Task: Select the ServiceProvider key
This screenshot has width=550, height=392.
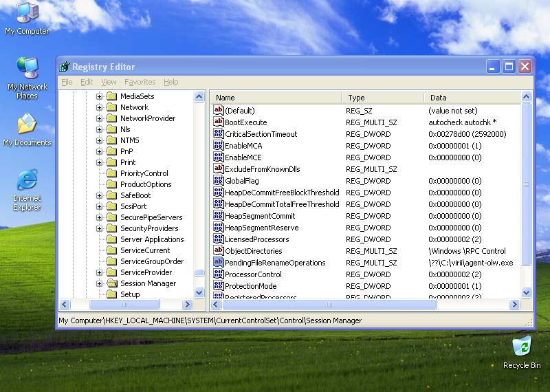Action: click(x=146, y=272)
